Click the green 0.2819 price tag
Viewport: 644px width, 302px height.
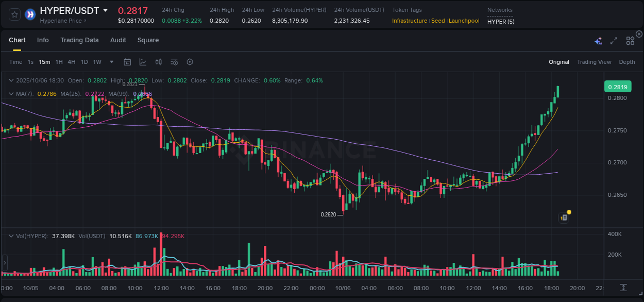coord(617,87)
